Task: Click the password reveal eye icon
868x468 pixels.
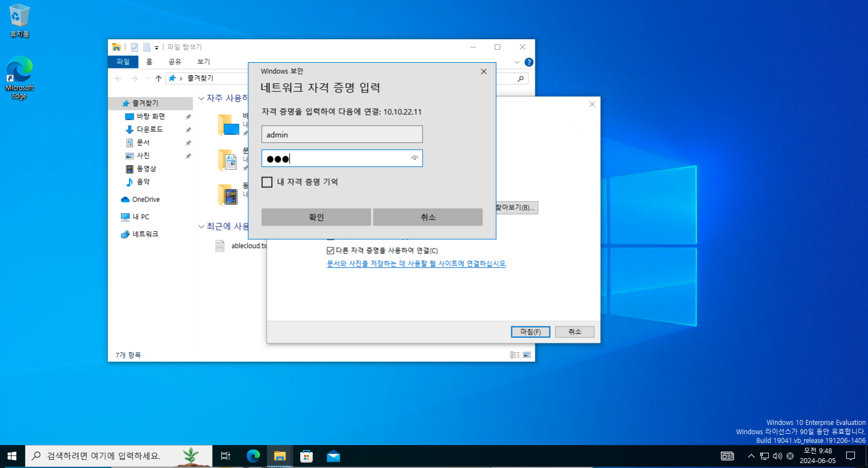Action: [x=414, y=159]
